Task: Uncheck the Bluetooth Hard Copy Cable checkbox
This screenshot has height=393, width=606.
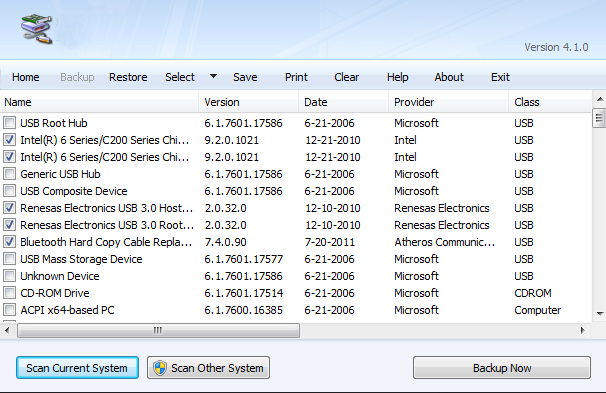Action: (x=9, y=242)
